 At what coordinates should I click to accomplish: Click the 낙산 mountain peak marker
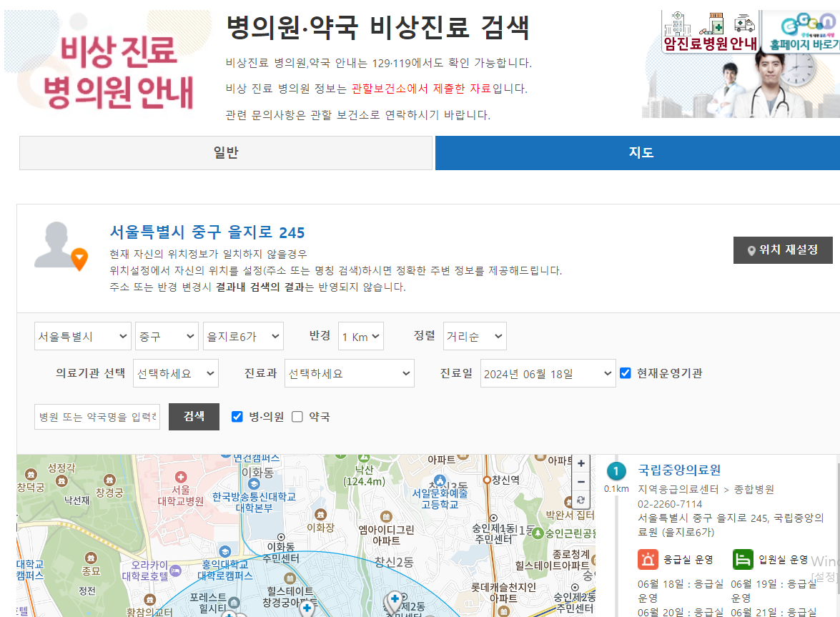point(365,458)
